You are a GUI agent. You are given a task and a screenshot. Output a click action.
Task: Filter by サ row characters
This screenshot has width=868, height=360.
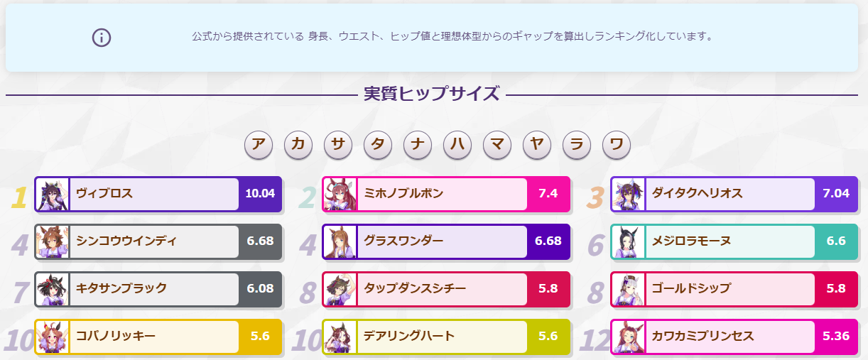(x=338, y=146)
